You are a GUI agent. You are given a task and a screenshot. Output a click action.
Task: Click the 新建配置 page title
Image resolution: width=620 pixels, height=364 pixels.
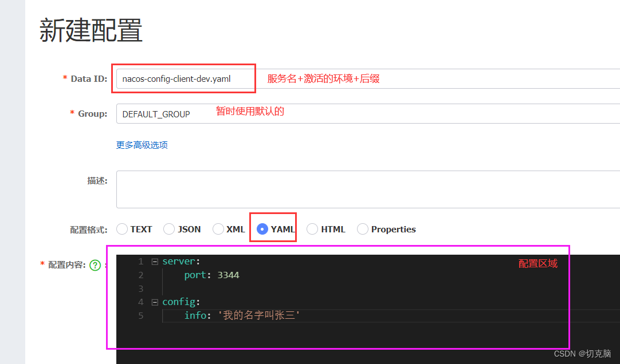point(90,30)
